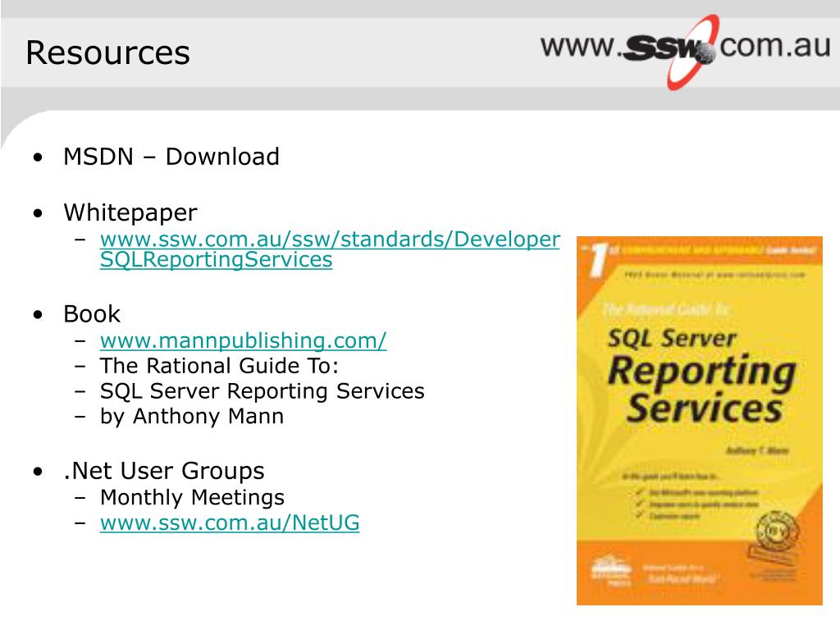Click the 'Book' bullet heading
The width and height of the screenshot is (840, 630).
(92, 314)
